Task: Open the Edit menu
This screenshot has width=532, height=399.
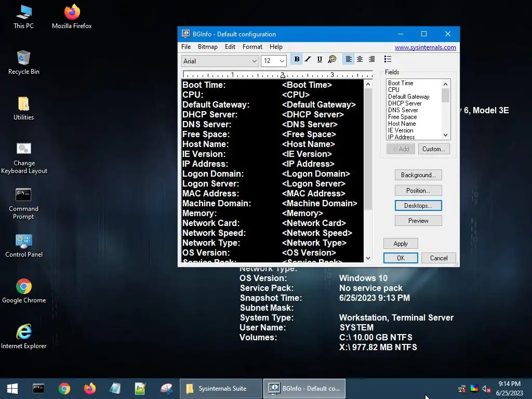Action: click(x=230, y=47)
